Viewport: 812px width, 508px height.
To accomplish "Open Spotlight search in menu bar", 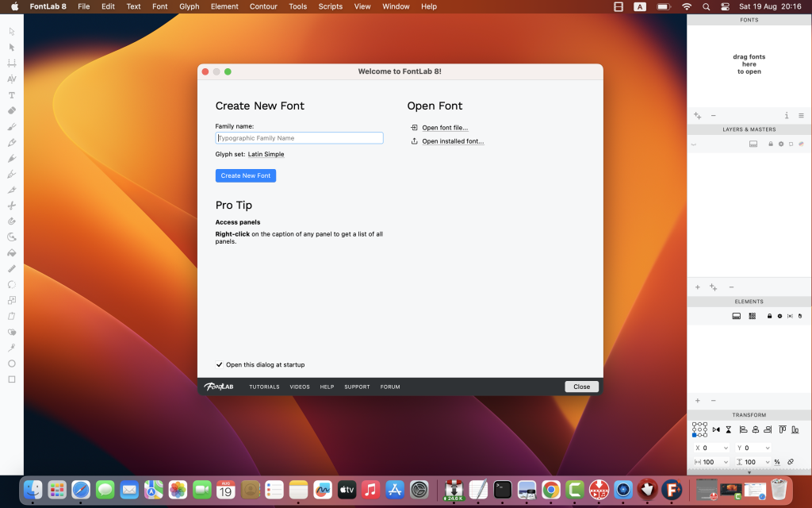I will pos(706,6).
